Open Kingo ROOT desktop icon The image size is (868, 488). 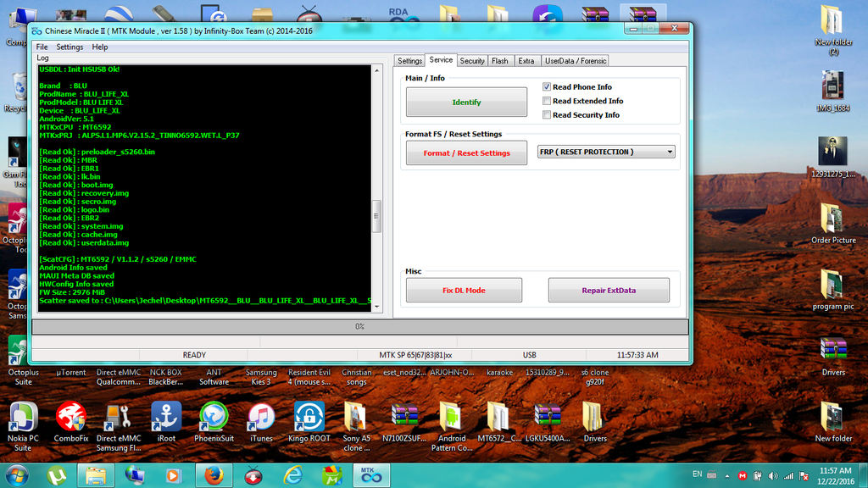point(309,418)
